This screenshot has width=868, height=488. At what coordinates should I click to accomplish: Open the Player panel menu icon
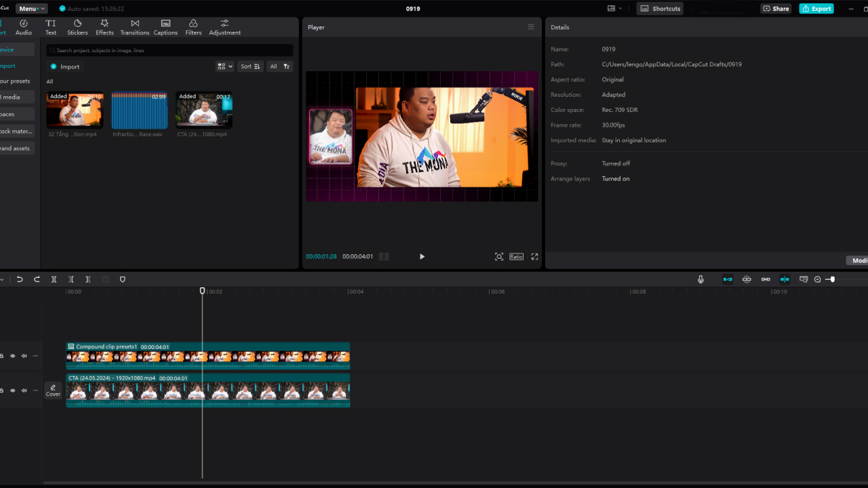click(531, 27)
